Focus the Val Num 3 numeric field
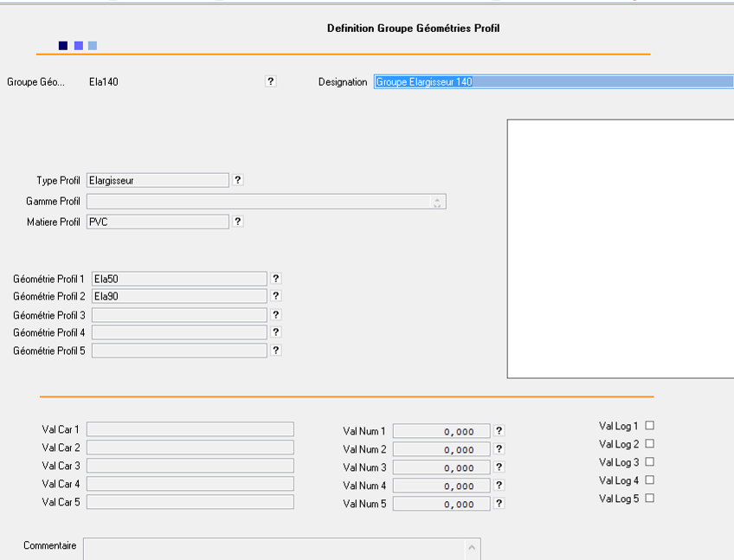 (441, 467)
